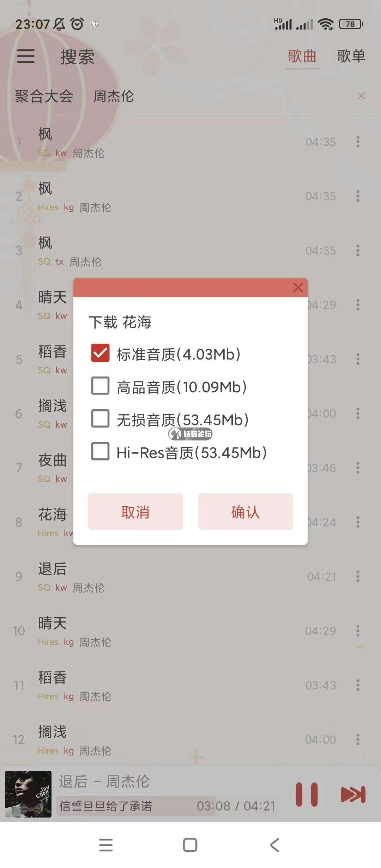Select 无损音质(53.45Mb) checkbox
381x868 pixels.
pos(100,418)
